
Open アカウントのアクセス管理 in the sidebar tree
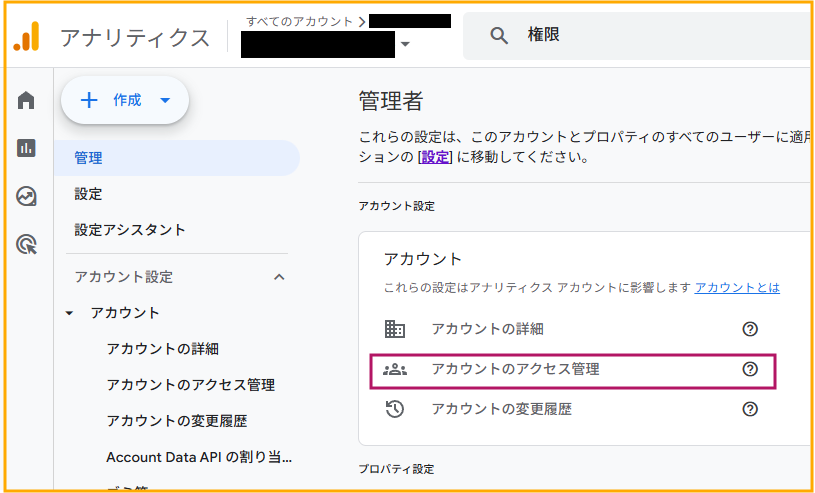(x=191, y=385)
